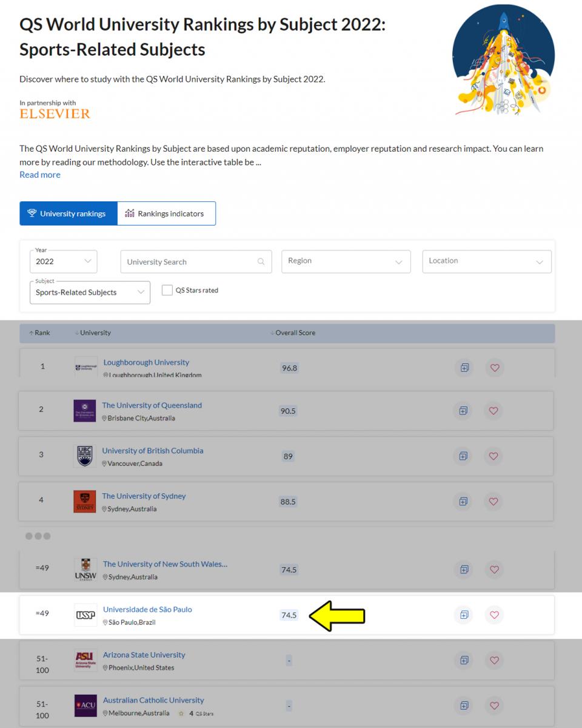This screenshot has height=728, width=582.
Task: Switch to Rankings indicators tab
Action: pos(167,214)
